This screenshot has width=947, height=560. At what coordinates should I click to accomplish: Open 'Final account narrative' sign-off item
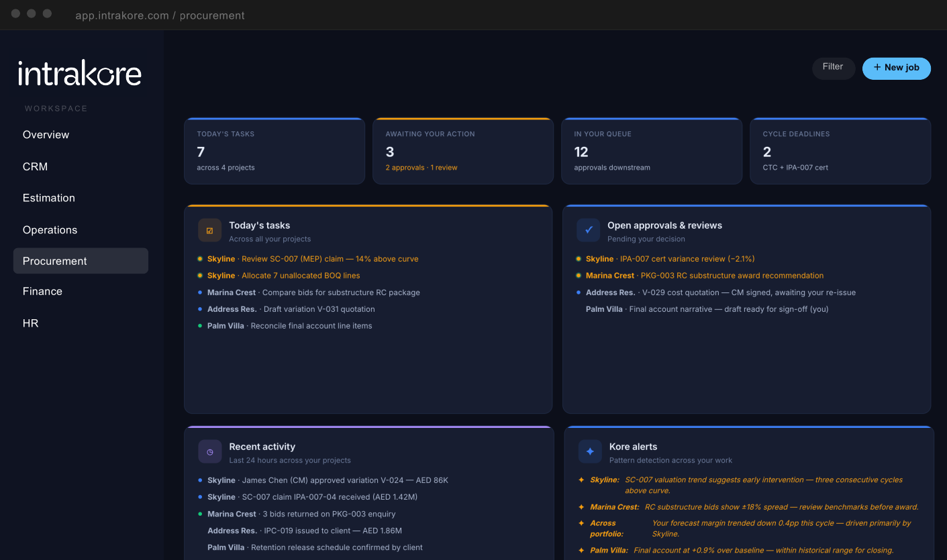(707, 309)
